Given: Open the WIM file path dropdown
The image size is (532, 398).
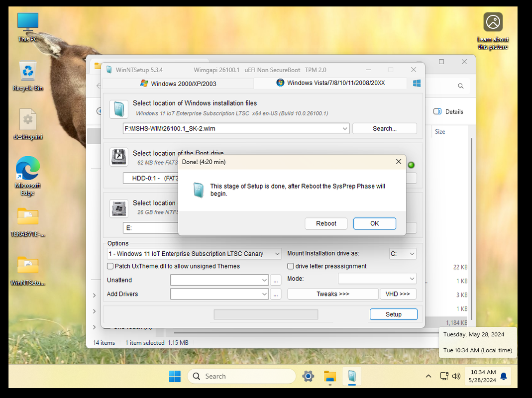Looking at the screenshot, I should click(x=344, y=128).
